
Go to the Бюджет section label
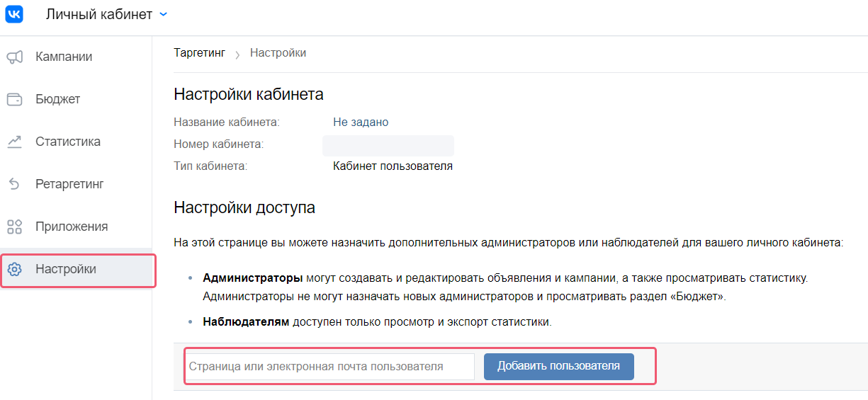(x=58, y=99)
